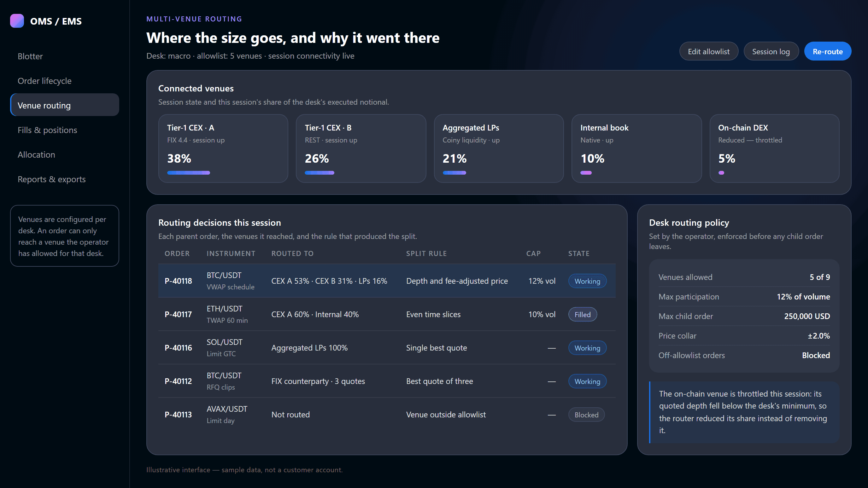The height and width of the screenshot is (488, 868).
Task: Click the ETH/USDT instrument
Action: coord(225,309)
